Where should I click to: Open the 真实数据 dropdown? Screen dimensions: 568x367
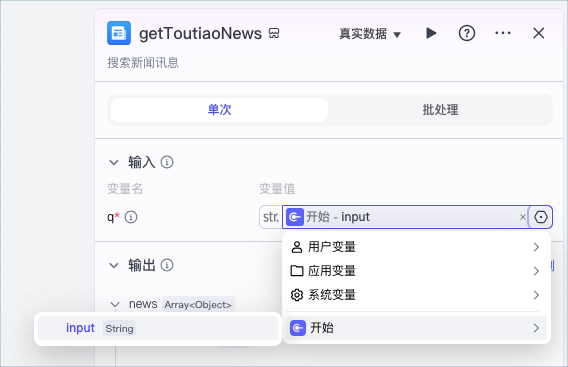(x=370, y=34)
